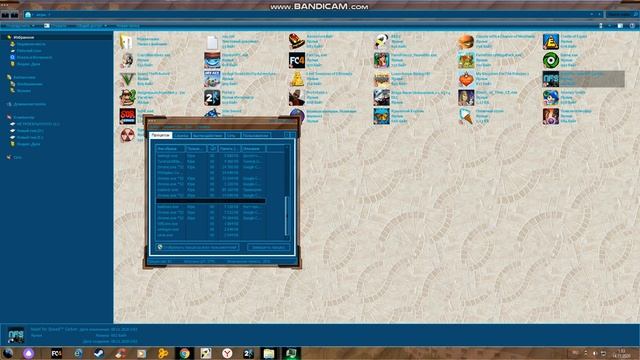Viewport: 640px width, 360px height.
Task: Sort by the ЦП column header
Action: [212, 149]
